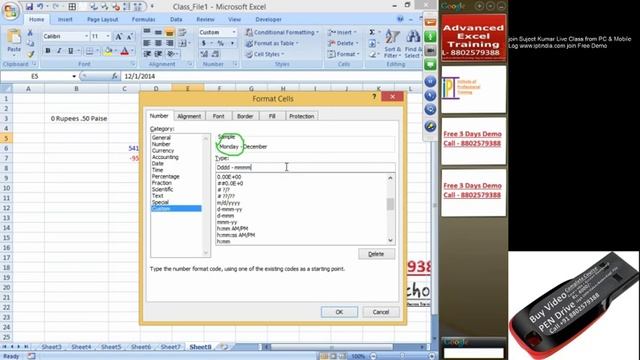
Task: Click the Insert Worksheet icon after Sheet8
Action: click(224, 347)
